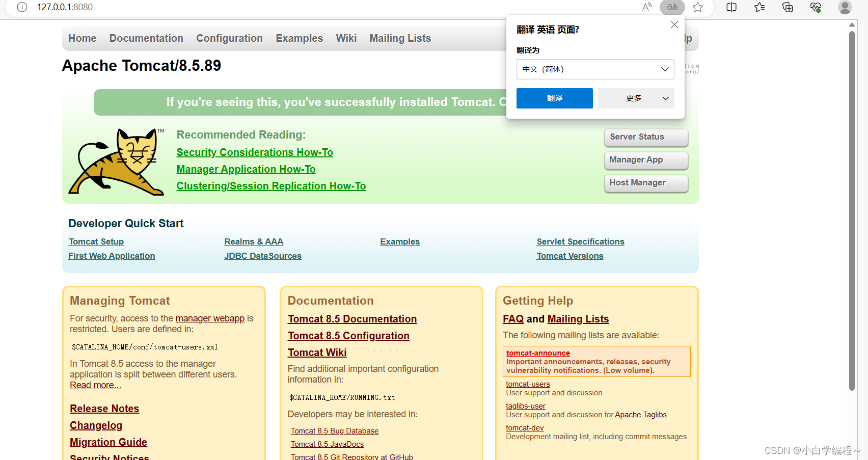Open the Changelog link

96,425
